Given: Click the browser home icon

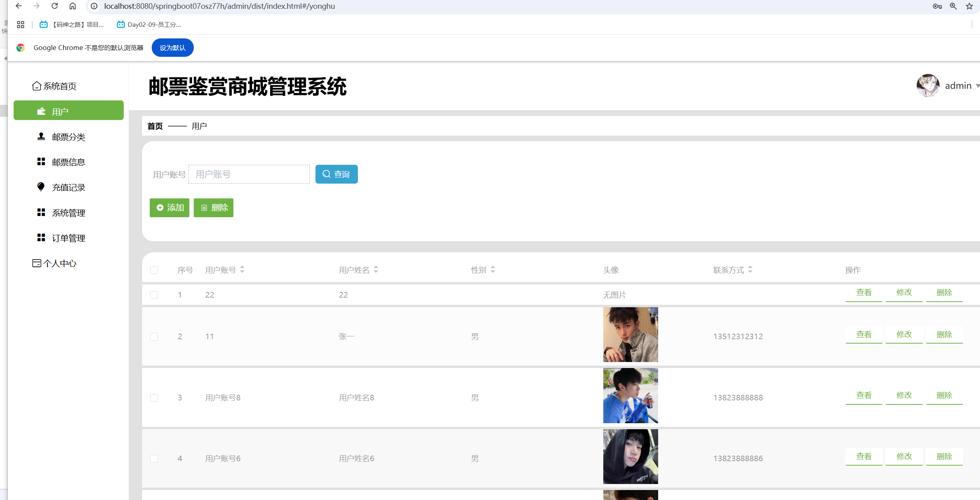Looking at the screenshot, I should 72,6.
